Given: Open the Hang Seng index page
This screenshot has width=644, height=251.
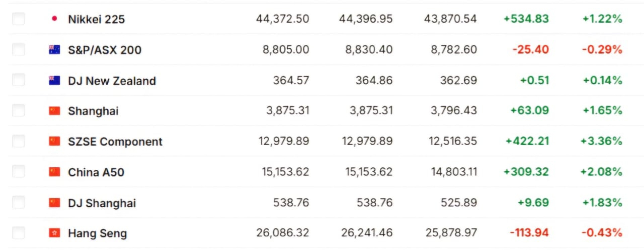Looking at the screenshot, I should tap(97, 233).
